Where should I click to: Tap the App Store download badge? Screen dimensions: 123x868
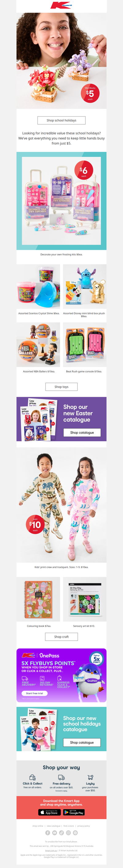[49, 812]
